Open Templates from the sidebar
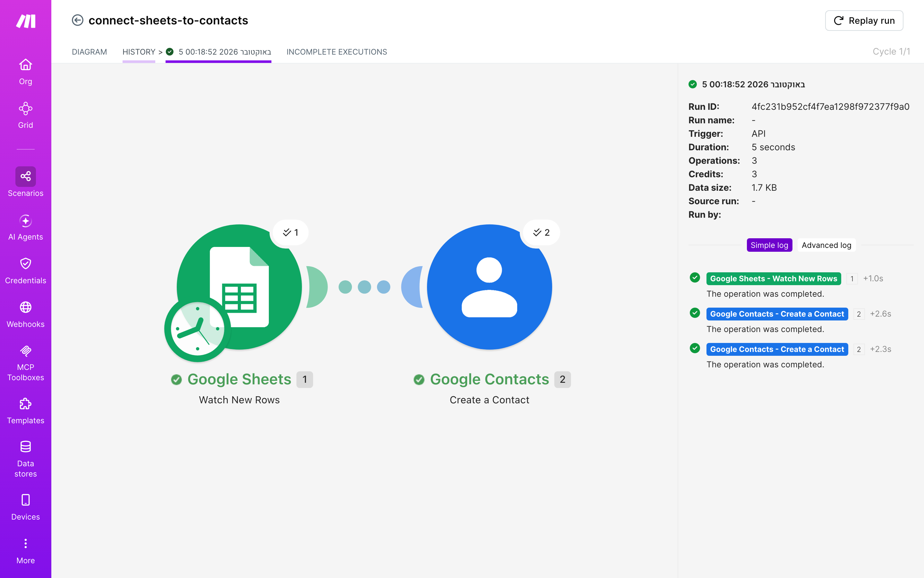The image size is (924, 578). click(x=26, y=411)
